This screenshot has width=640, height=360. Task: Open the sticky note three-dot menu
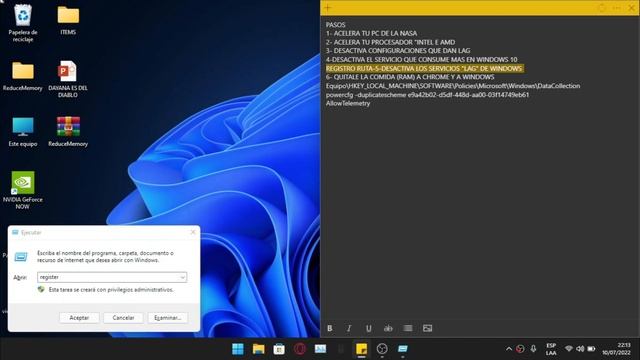pos(617,8)
